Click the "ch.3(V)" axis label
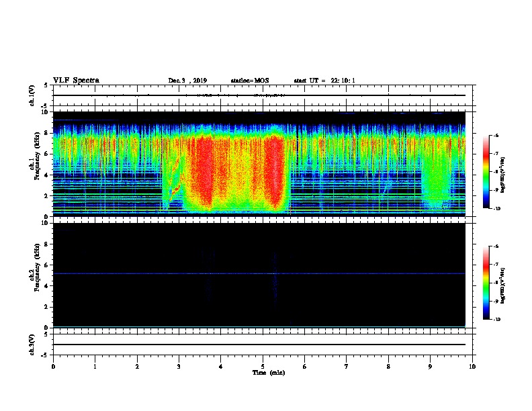The height and width of the screenshot is (411, 532). [32, 345]
